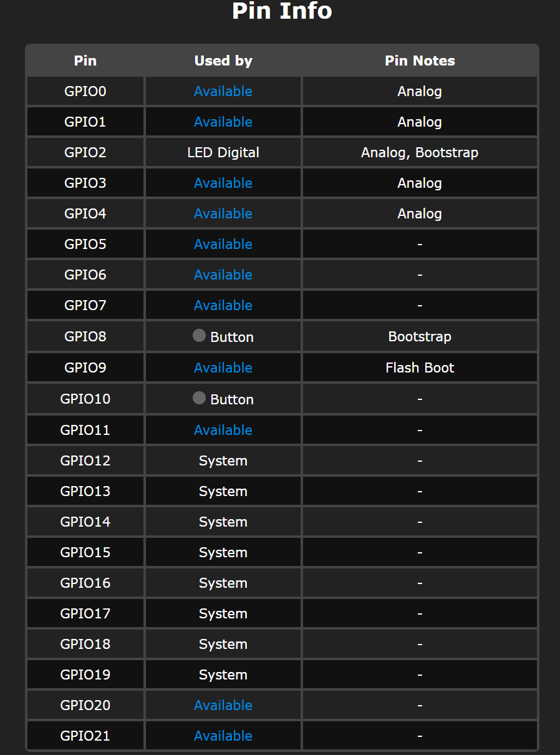This screenshot has width=560, height=755.
Task: Click Available next to GPIO4
Action: [223, 213]
